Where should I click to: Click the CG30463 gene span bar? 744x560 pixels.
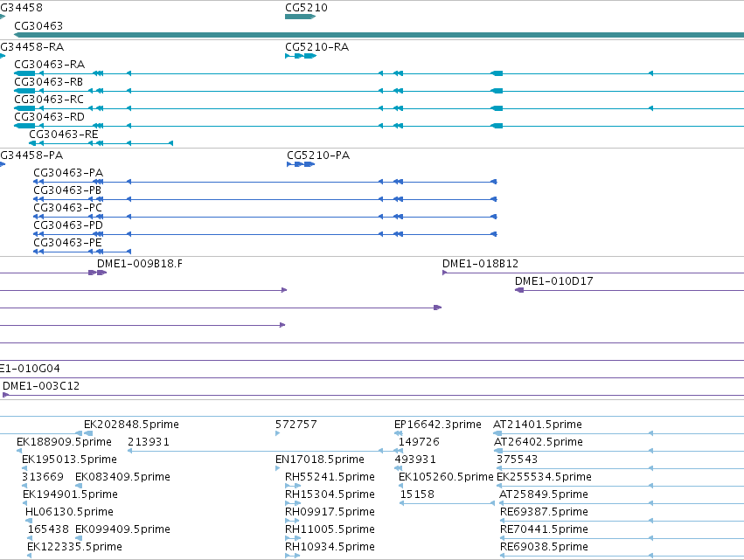click(x=379, y=35)
